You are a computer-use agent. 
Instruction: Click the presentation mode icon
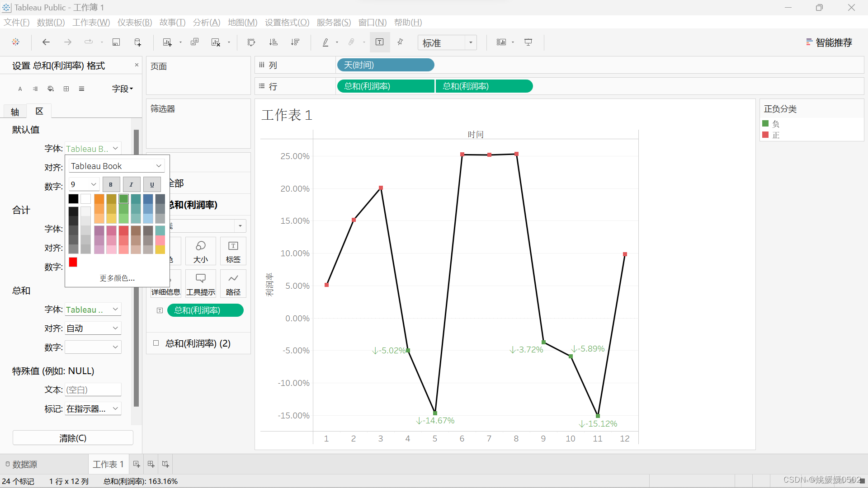coord(528,42)
